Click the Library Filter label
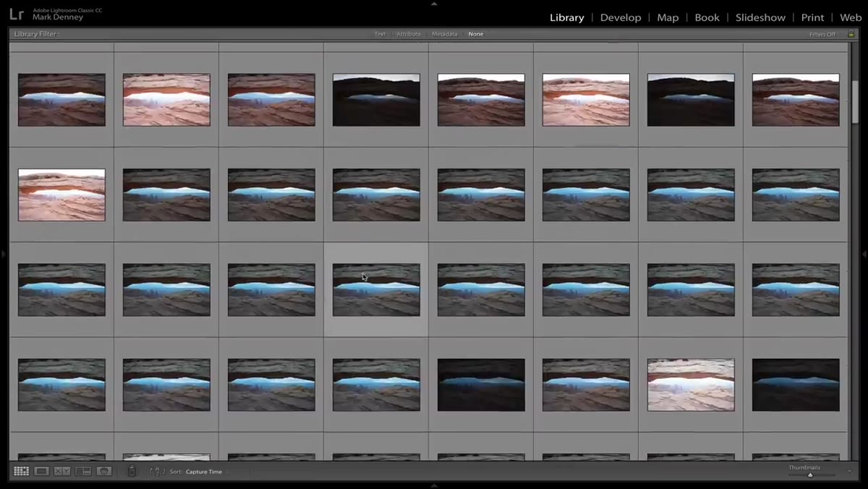The image size is (868, 489). 37,34
